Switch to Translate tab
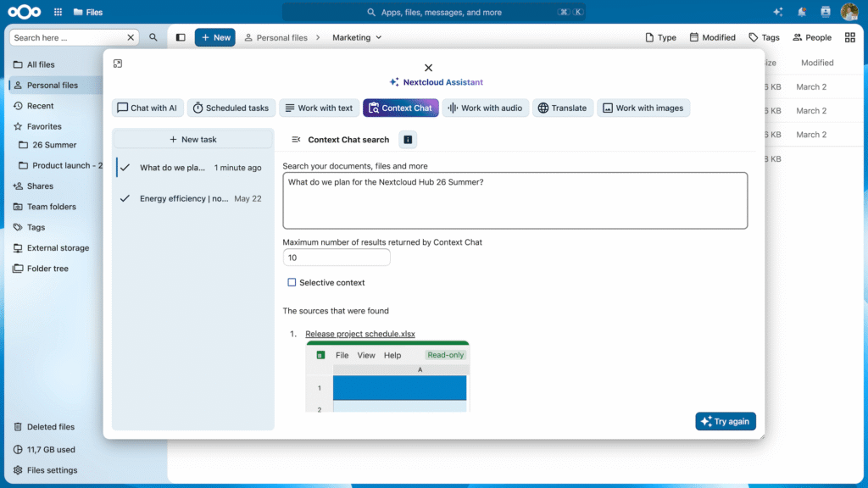Screen dimensions: 868x488 click(563, 108)
